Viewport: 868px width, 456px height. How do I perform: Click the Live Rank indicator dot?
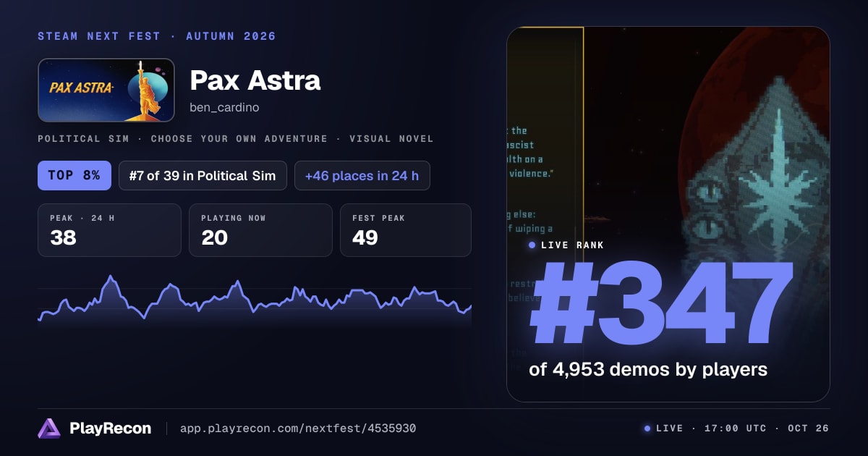532,245
